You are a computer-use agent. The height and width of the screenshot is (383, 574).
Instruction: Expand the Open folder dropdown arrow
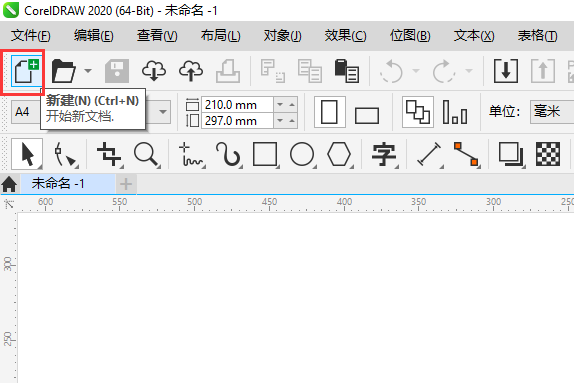(x=88, y=71)
